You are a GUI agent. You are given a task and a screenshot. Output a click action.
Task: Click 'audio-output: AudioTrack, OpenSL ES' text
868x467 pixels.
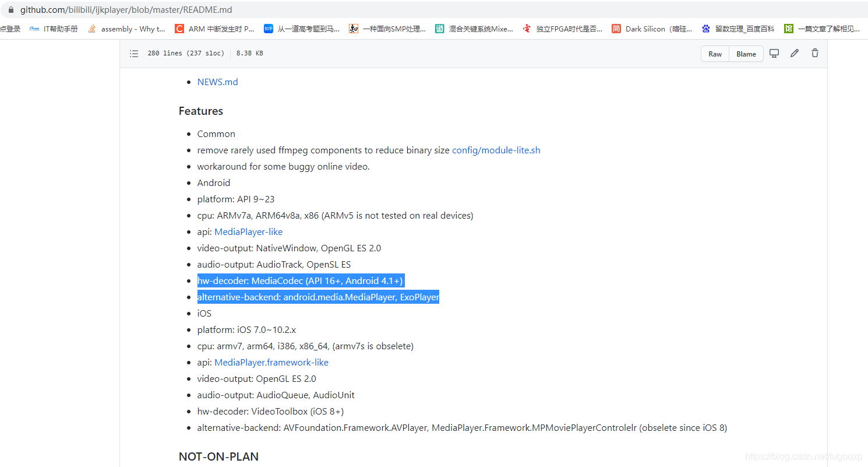point(274,264)
